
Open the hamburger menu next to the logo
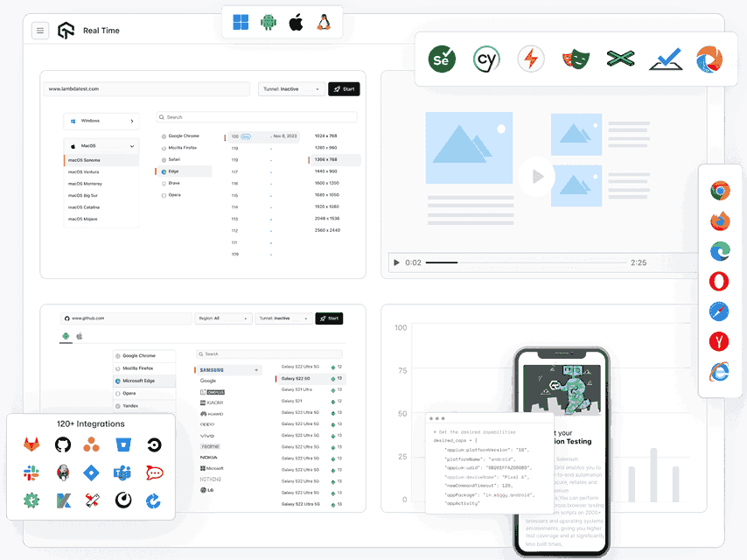(40, 31)
